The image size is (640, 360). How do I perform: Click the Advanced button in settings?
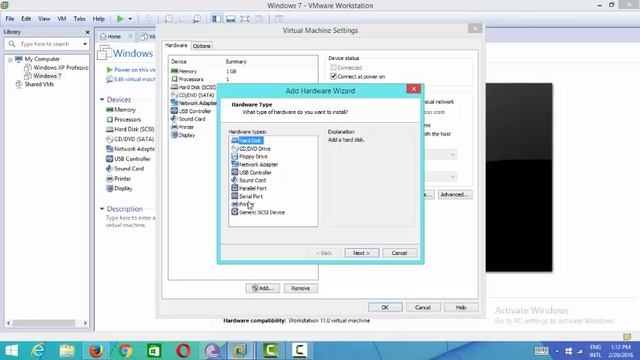click(455, 195)
